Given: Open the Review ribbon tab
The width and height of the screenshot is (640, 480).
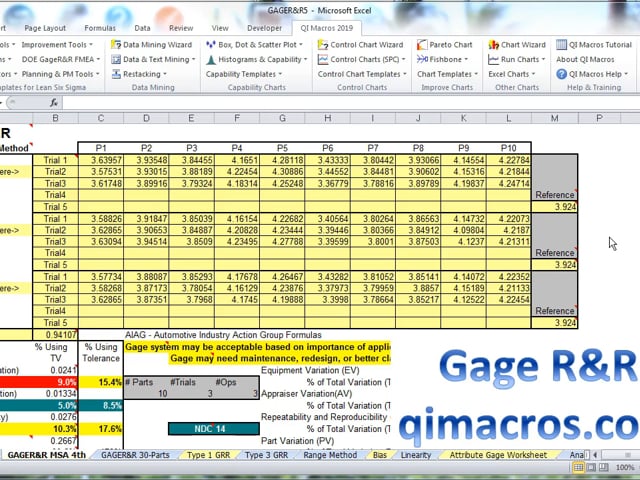Looking at the screenshot, I should (x=181, y=28).
